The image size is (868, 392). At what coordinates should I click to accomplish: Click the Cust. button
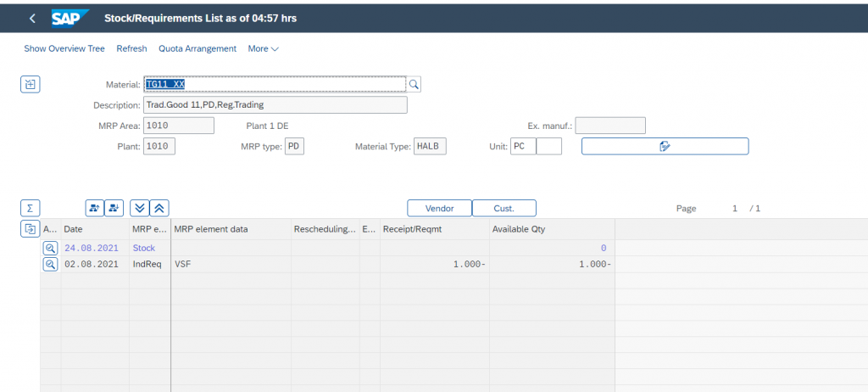pos(504,209)
